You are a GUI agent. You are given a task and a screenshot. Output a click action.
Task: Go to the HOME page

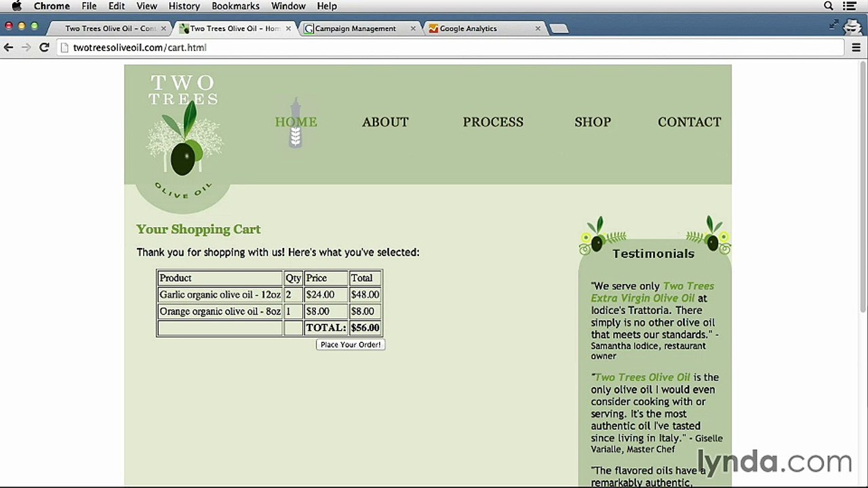(x=296, y=122)
